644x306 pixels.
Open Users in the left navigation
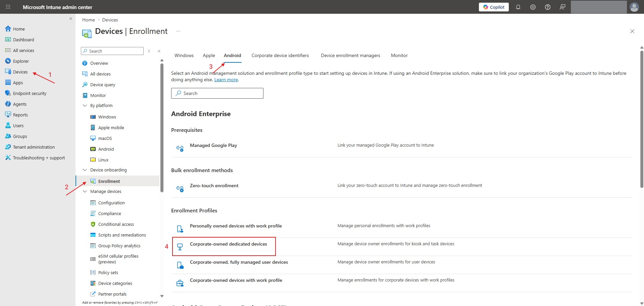(x=18, y=125)
